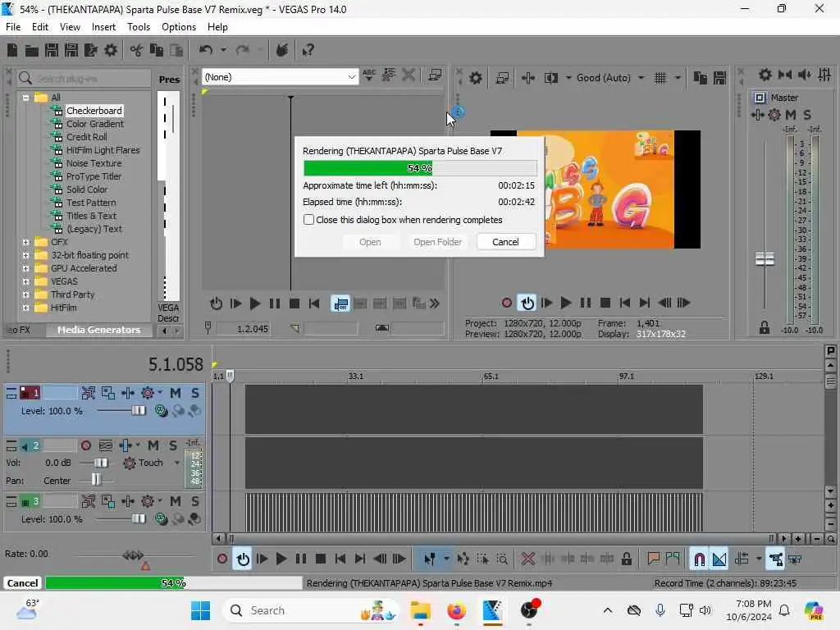Enable the Snapping magnet icon
This screenshot has height=630, width=840.
coord(699,559)
